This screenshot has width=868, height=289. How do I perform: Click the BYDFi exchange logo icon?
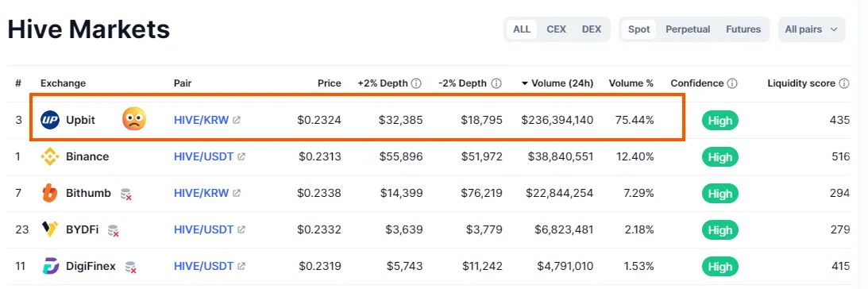pyautogui.click(x=50, y=229)
